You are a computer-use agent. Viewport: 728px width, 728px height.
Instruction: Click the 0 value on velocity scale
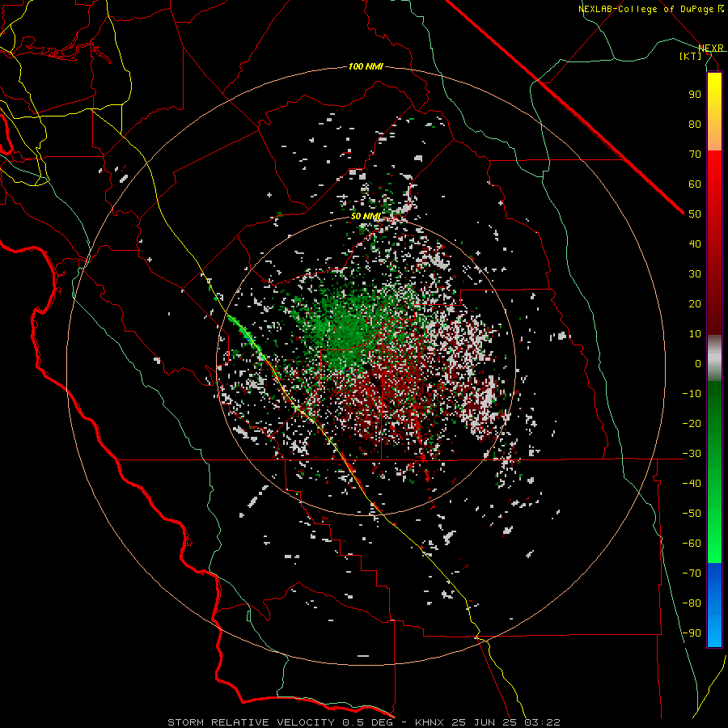[698, 364]
